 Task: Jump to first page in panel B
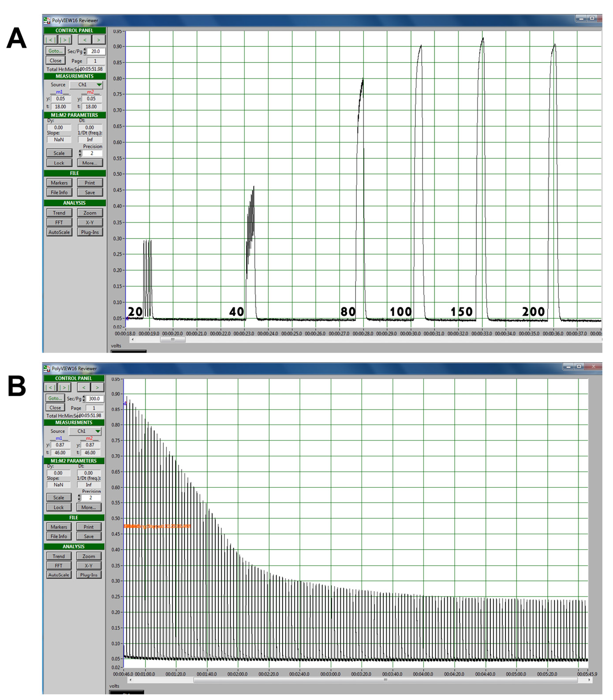(x=50, y=388)
